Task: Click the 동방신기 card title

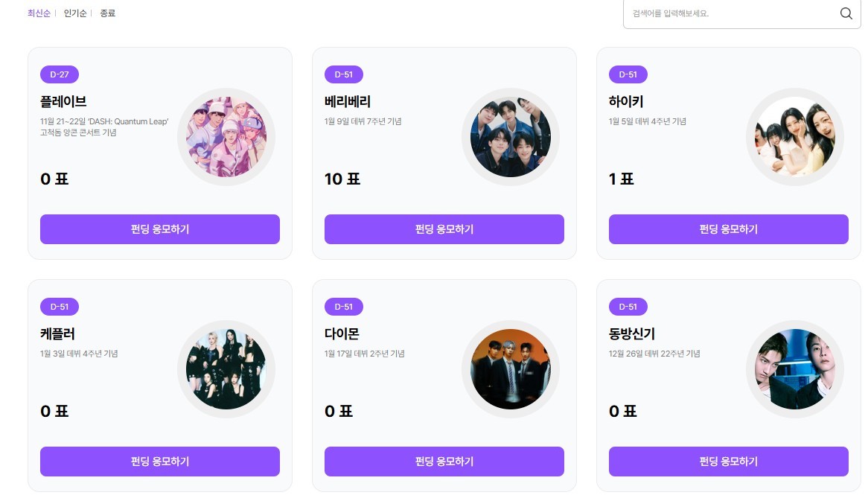Action: coord(632,334)
